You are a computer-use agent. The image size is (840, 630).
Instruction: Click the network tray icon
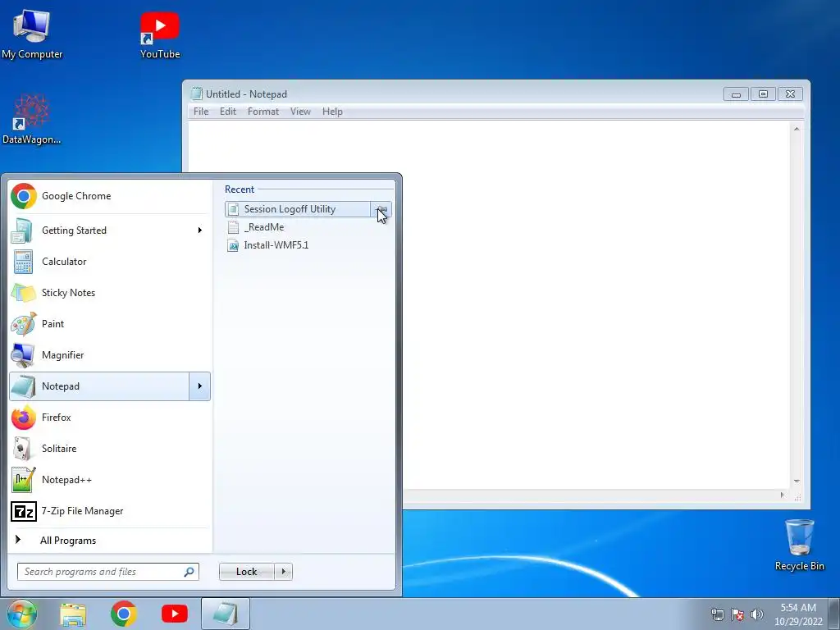pyautogui.click(x=717, y=614)
